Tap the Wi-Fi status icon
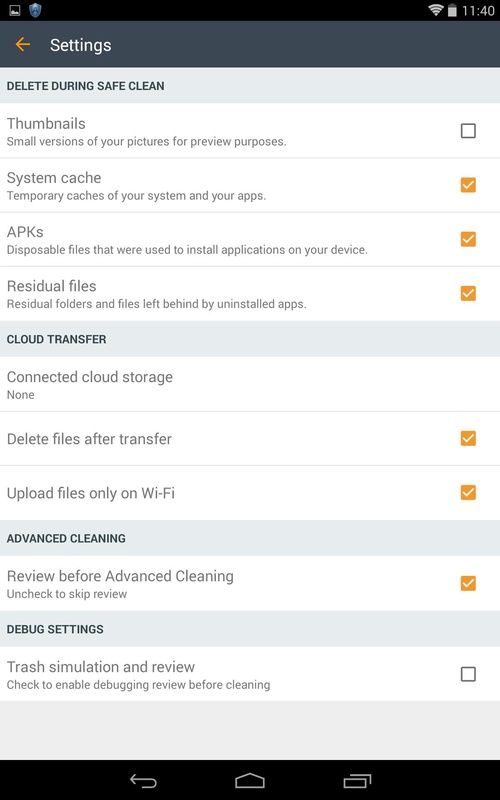 [436, 10]
